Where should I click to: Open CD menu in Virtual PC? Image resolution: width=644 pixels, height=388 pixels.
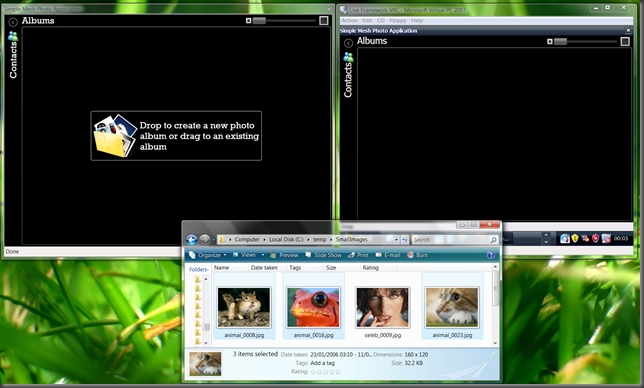(x=381, y=21)
